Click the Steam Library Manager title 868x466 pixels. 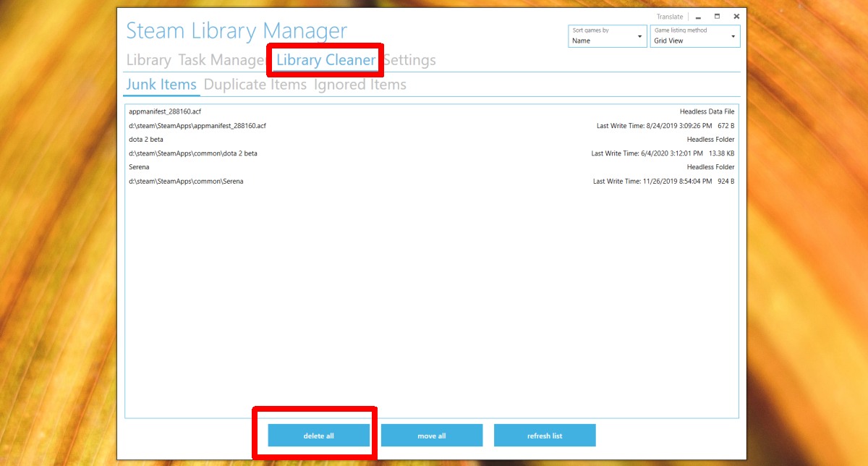237,31
